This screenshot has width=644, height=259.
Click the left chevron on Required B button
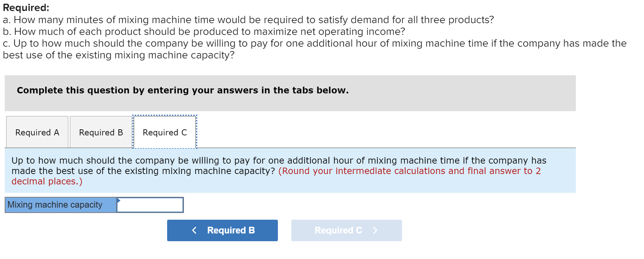coord(194,230)
